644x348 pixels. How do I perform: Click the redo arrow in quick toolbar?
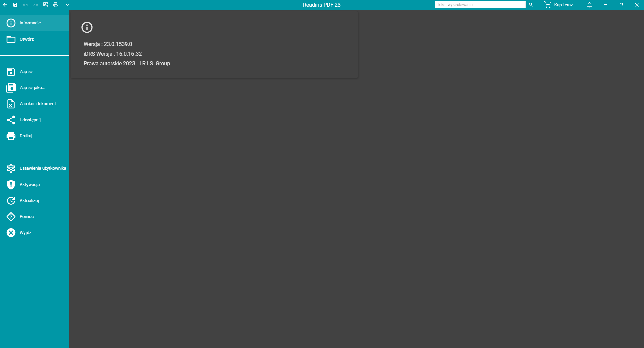click(x=36, y=5)
